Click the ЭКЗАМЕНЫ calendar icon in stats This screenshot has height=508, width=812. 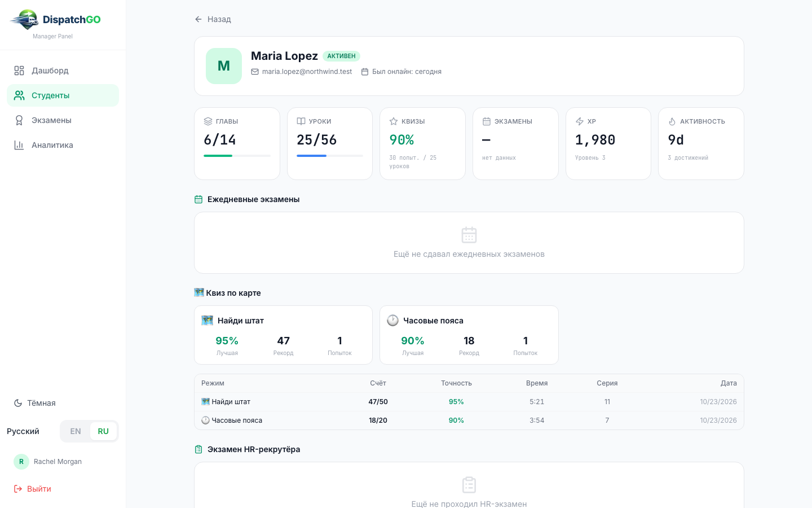(487, 121)
